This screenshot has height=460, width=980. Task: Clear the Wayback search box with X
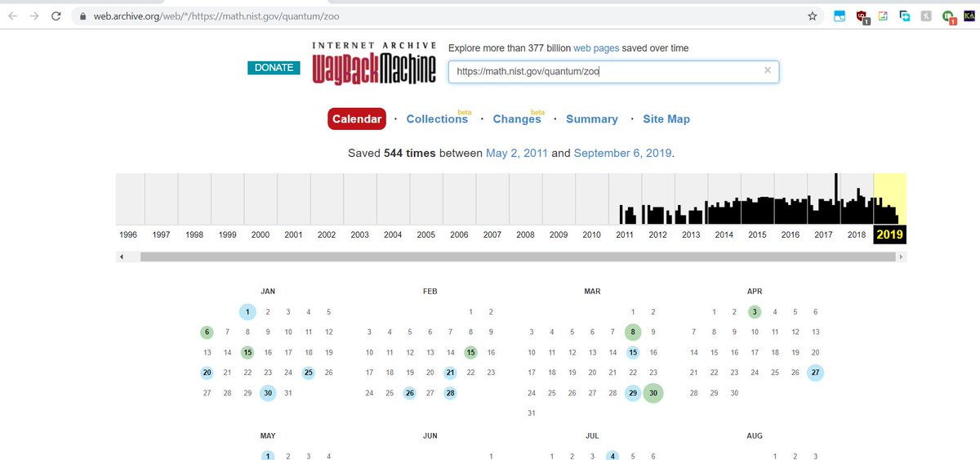click(767, 71)
